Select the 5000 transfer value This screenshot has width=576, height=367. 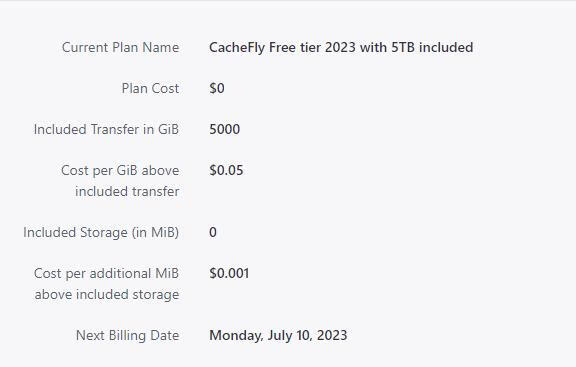(224, 129)
